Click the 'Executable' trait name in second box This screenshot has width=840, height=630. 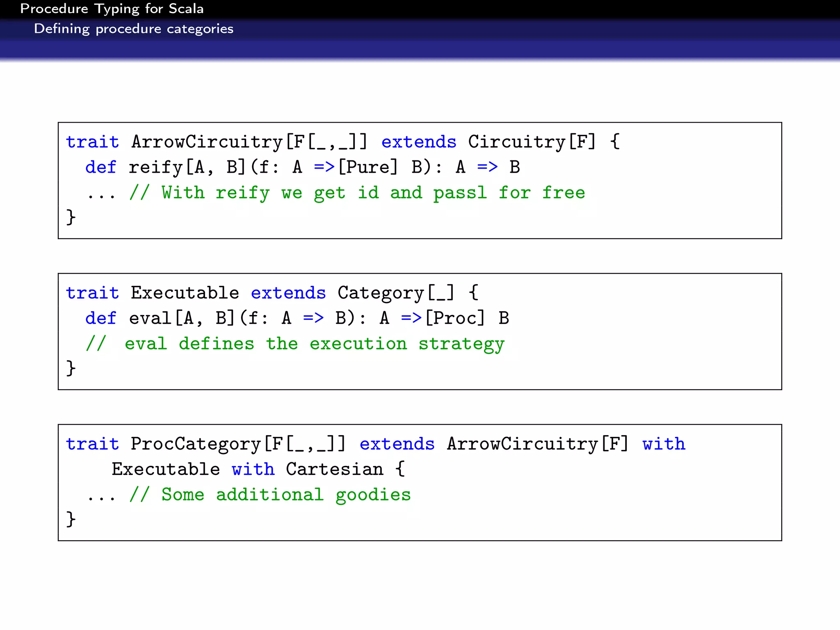185,293
